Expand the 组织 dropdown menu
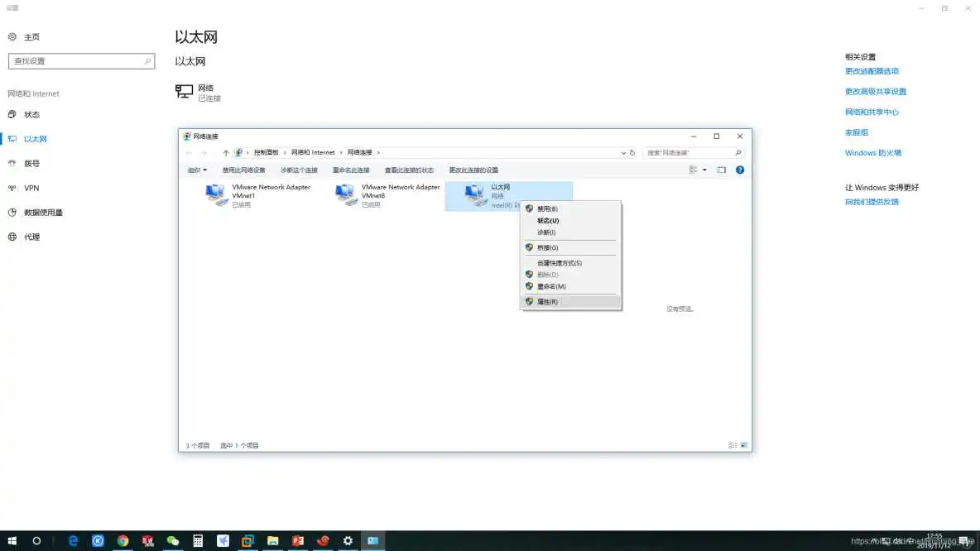The height and width of the screenshot is (551, 980). pyautogui.click(x=197, y=170)
